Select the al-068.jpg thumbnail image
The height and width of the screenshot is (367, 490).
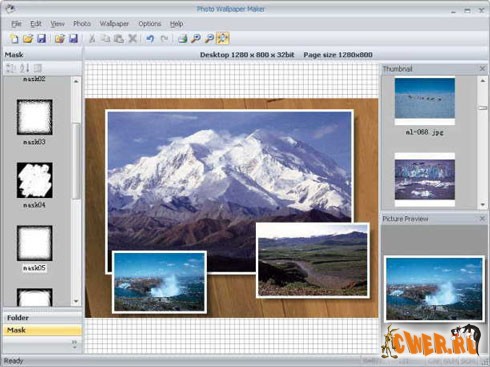click(x=425, y=101)
